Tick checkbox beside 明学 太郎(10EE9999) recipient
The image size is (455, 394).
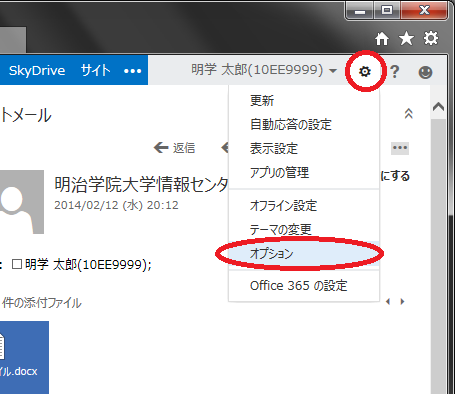point(17,264)
